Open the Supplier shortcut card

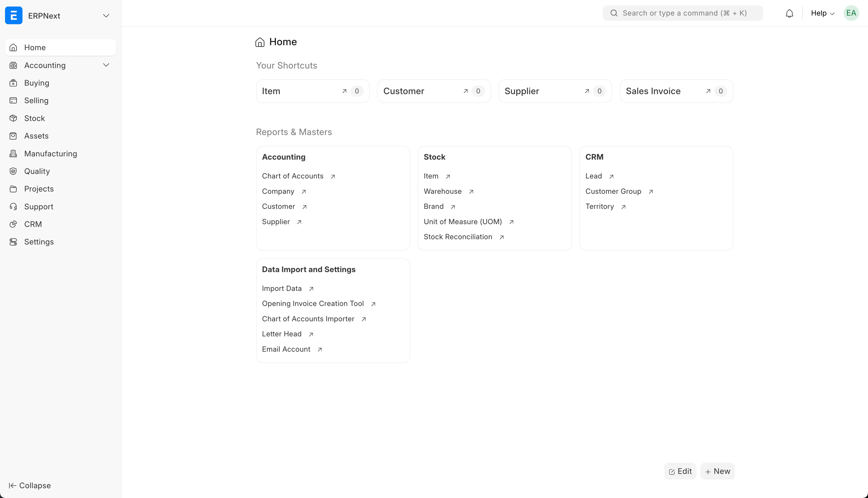pyautogui.click(x=555, y=91)
